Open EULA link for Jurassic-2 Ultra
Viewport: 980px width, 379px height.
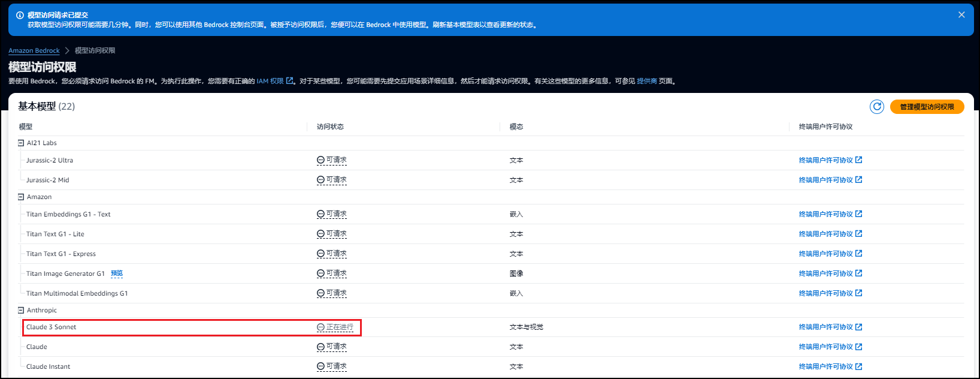click(x=830, y=160)
